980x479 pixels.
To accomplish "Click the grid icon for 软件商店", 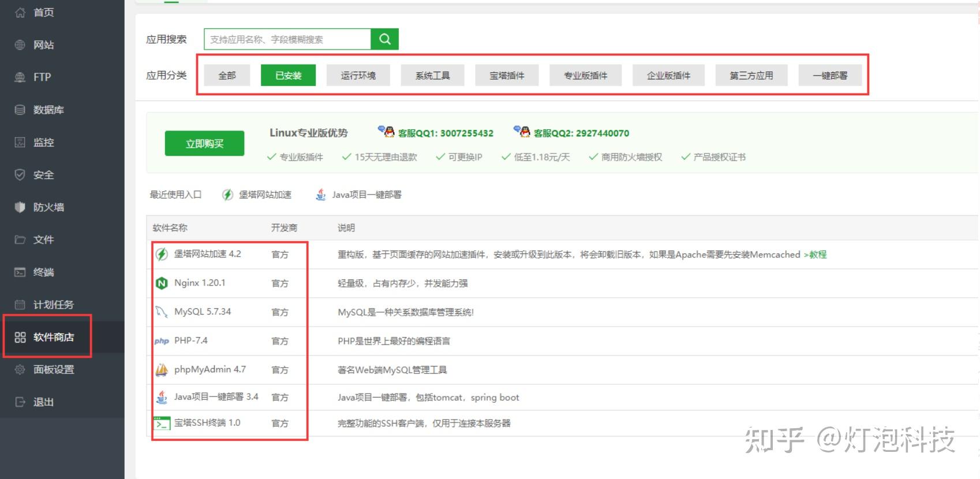I will coord(20,337).
